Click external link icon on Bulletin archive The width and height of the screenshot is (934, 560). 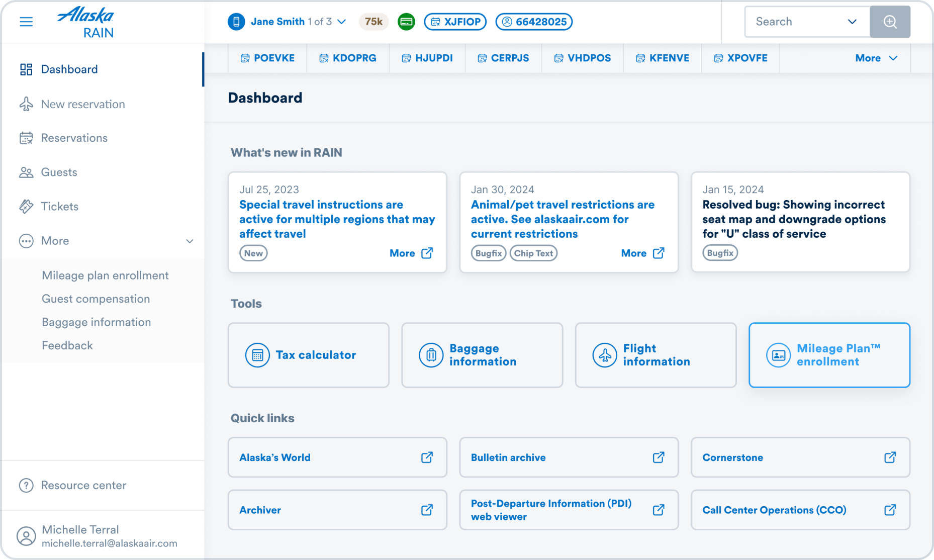click(x=659, y=457)
